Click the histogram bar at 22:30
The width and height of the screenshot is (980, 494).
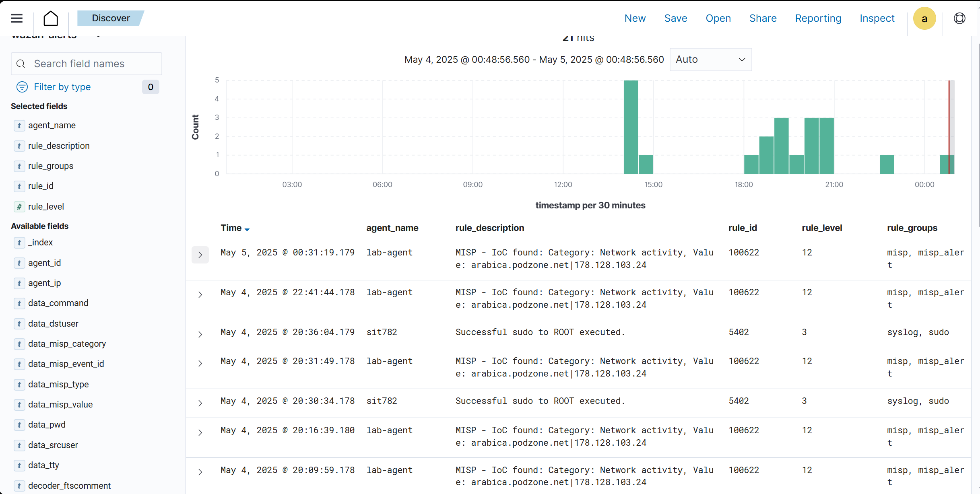[887, 165]
